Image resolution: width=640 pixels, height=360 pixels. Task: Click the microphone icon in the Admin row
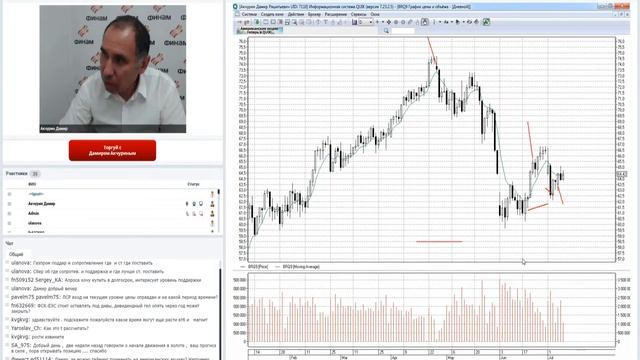point(187,213)
